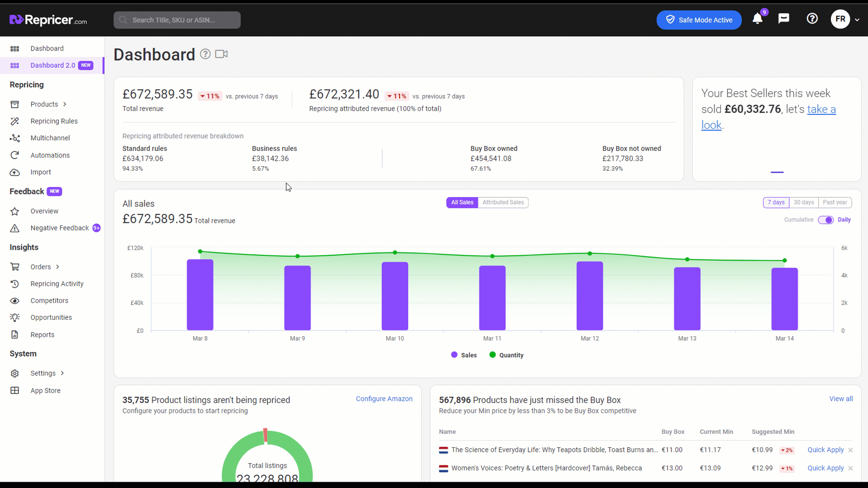
Task: Click the Mar 10 sales bar
Action: [395, 296]
